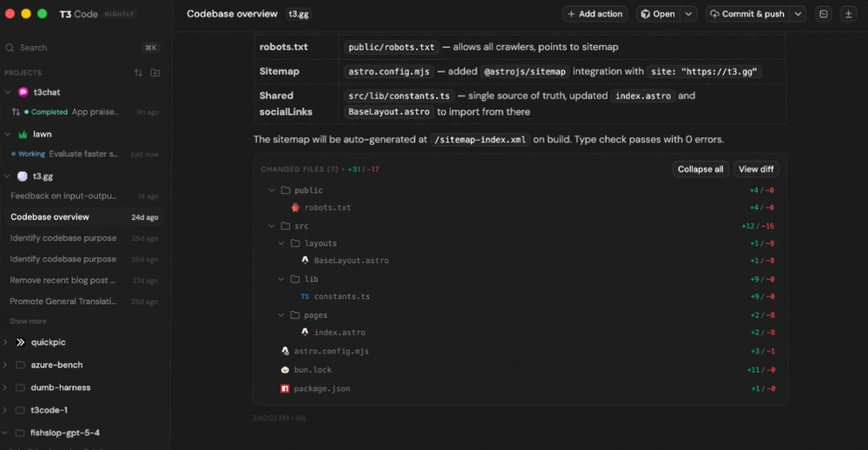Click the azure-bench folder icon

click(x=21, y=365)
